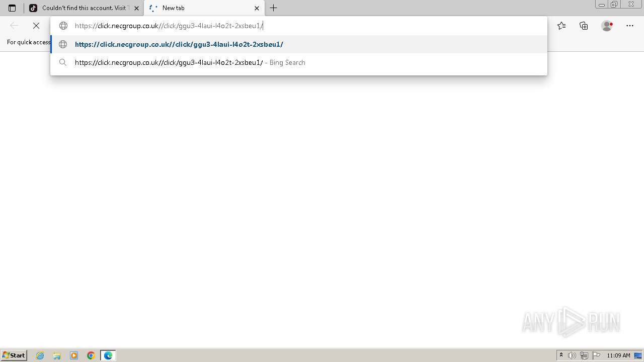Click the magnifier icon on Bing Search suggestion
This screenshot has width=644, height=362.
click(x=63, y=62)
